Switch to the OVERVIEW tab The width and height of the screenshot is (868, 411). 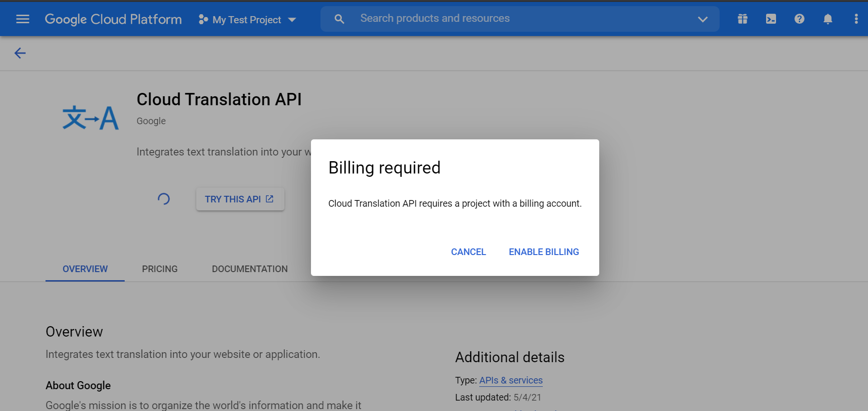(x=85, y=269)
